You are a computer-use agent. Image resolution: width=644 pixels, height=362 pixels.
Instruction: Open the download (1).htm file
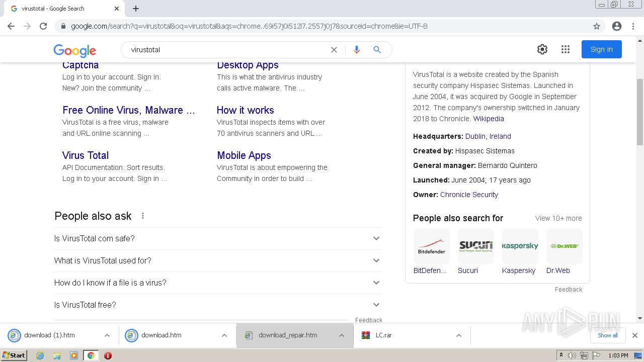point(49,335)
